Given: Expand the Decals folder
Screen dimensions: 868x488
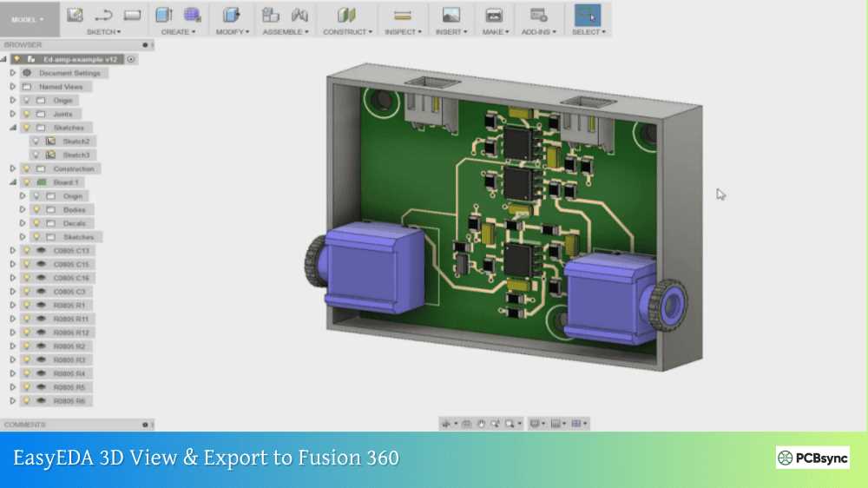Looking at the screenshot, I should [23, 223].
